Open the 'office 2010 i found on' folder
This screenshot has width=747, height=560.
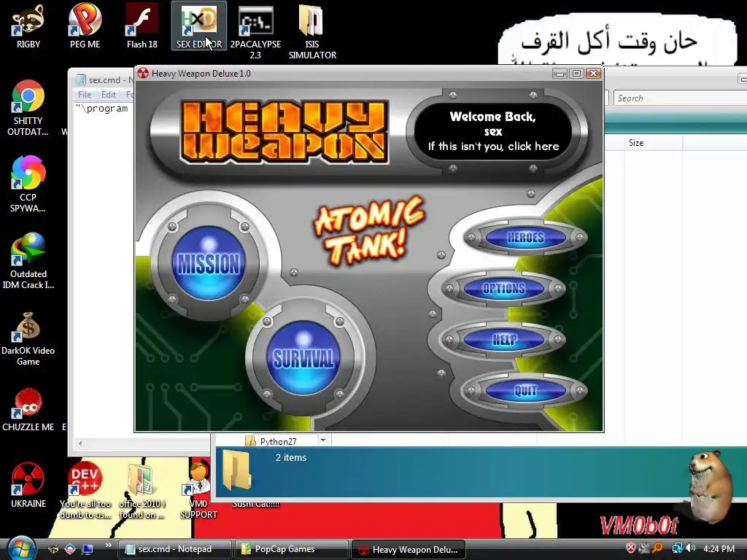click(x=142, y=491)
